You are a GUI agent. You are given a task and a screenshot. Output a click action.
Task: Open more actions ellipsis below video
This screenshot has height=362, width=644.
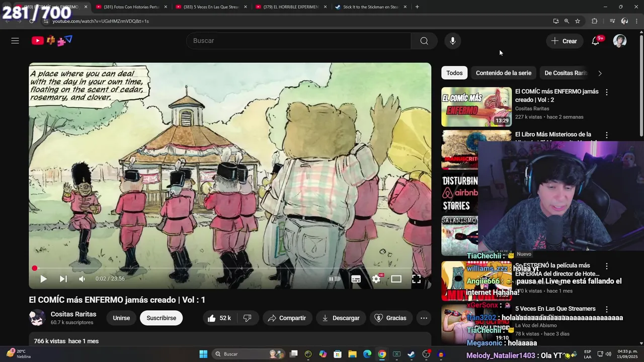(x=424, y=318)
